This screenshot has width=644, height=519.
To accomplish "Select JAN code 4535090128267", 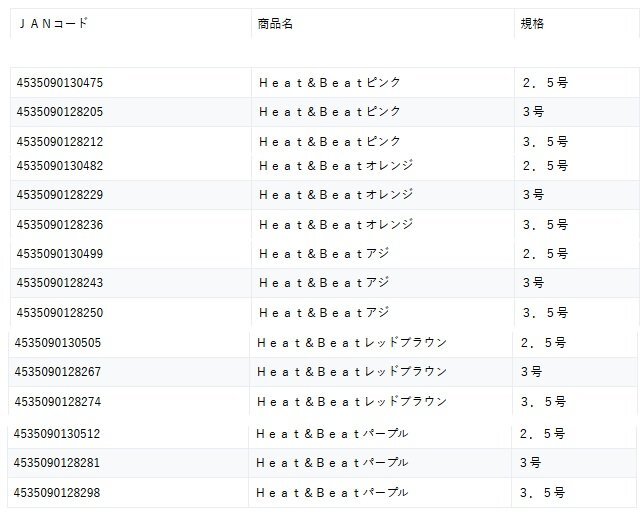I will click(x=58, y=372).
